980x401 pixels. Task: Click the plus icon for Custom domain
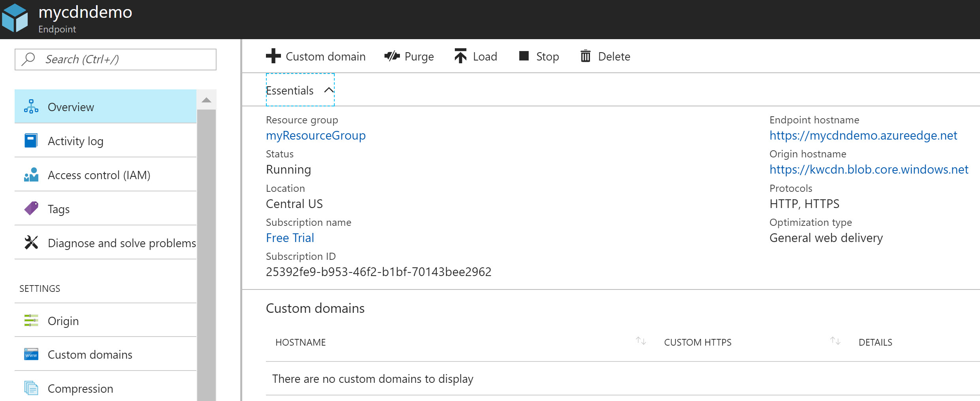273,56
